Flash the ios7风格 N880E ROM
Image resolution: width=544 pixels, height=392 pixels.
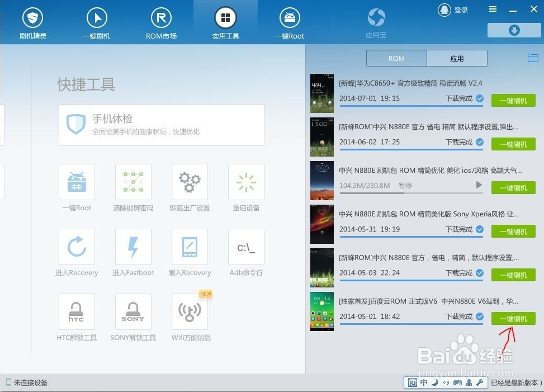tap(513, 188)
